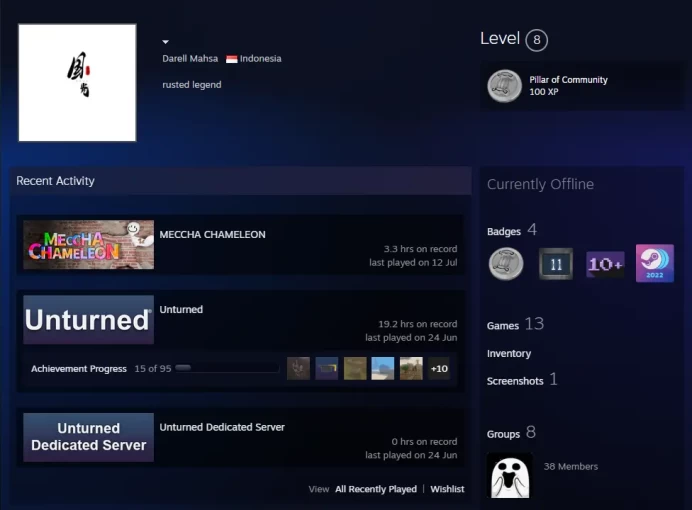Click '3.3 hrs on record' text
The image size is (692, 510).
point(420,249)
